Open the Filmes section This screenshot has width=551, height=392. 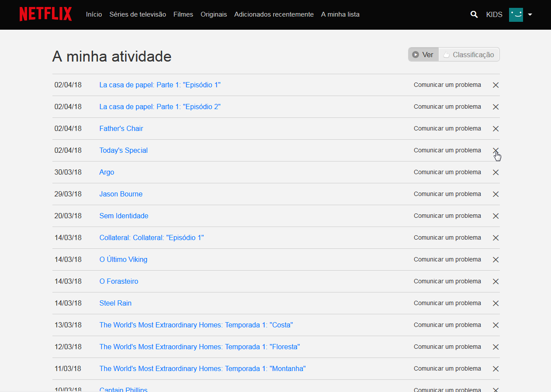(x=183, y=14)
